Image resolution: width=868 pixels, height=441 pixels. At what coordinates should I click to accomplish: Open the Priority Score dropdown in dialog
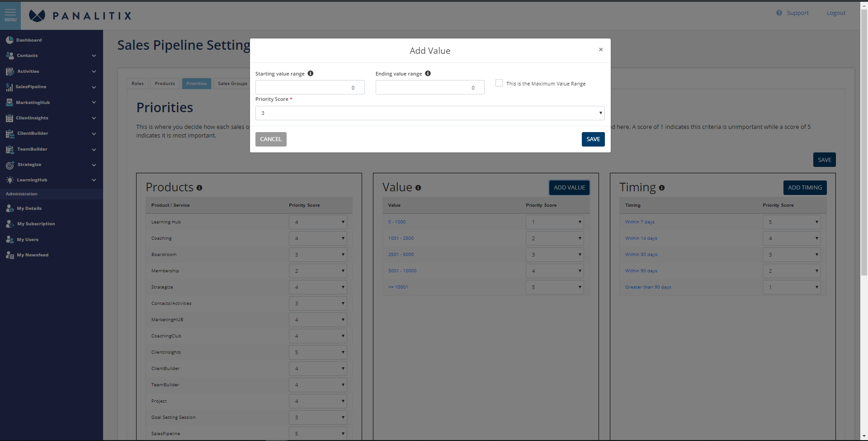click(430, 113)
